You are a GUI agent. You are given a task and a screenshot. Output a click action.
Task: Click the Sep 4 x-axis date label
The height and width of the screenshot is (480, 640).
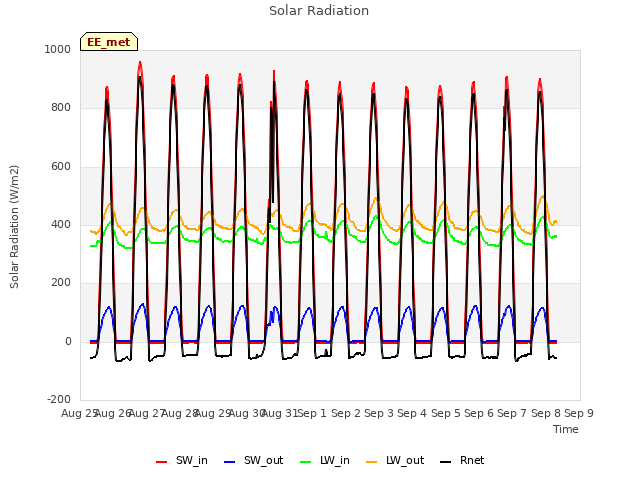tap(412, 413)
